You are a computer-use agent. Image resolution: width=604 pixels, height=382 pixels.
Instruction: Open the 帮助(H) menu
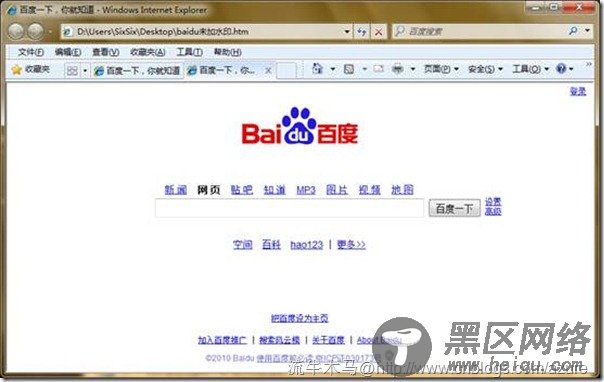[228, 52]
